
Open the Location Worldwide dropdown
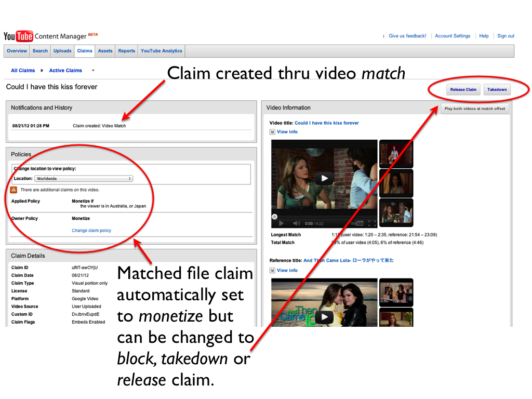(84, 179)
